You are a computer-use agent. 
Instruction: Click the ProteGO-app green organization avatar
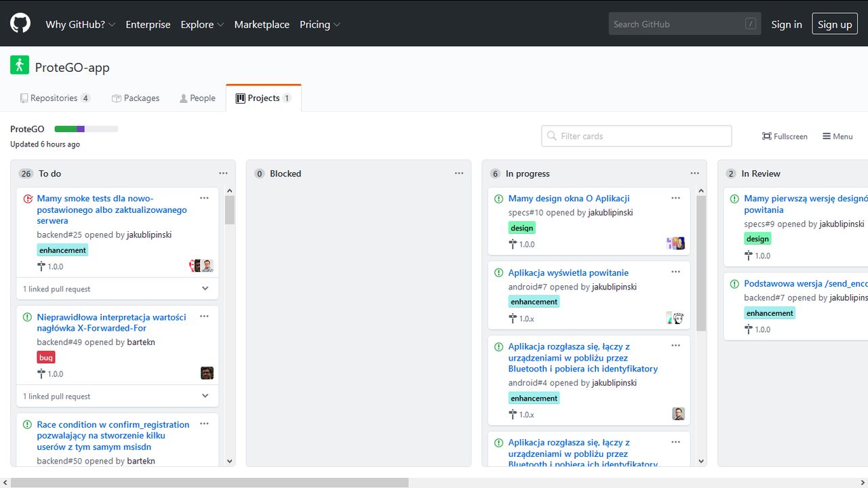point(20,66)
